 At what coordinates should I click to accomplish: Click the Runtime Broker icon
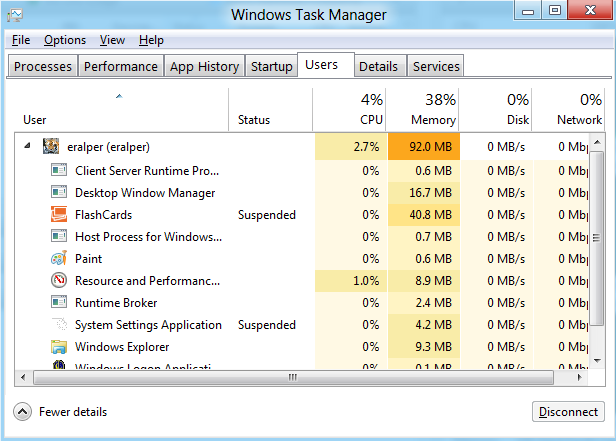click(59, 302)
